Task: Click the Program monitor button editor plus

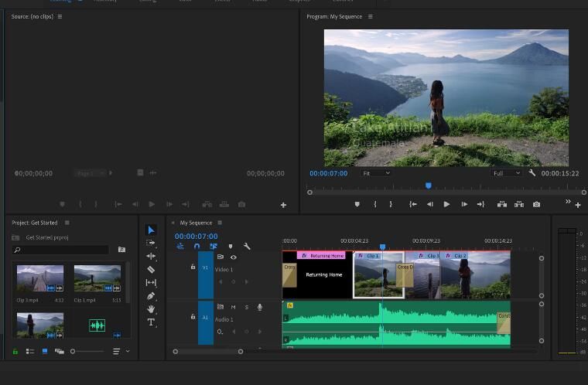Action: pos(578,205)
